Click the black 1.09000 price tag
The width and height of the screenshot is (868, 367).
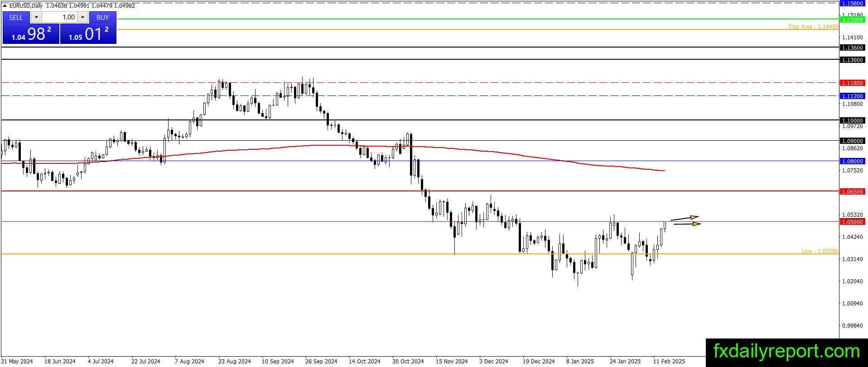click(852, 141)
